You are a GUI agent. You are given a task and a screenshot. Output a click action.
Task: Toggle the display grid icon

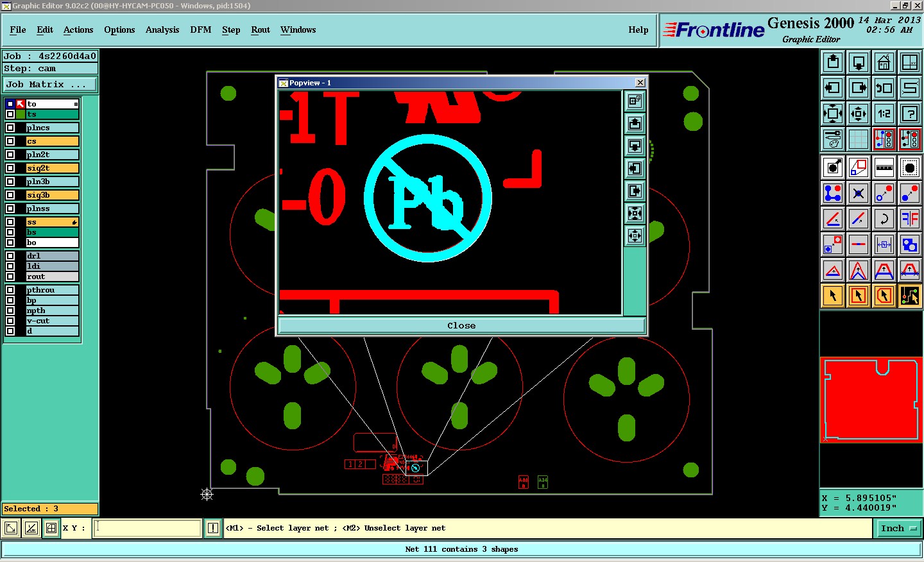[859, 139]
